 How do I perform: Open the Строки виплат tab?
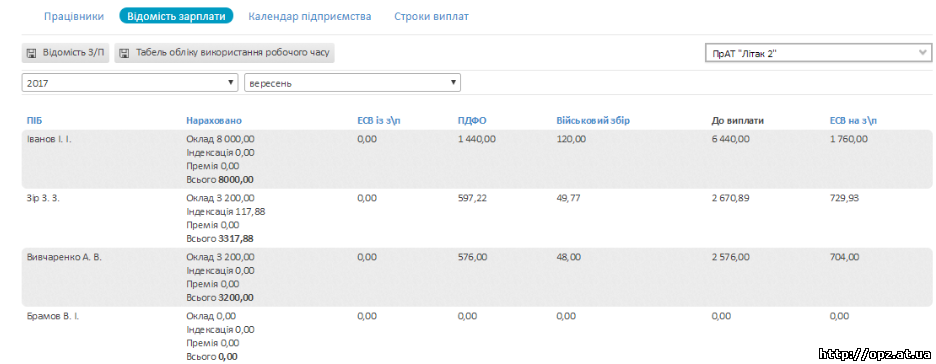tap(431, 16)
